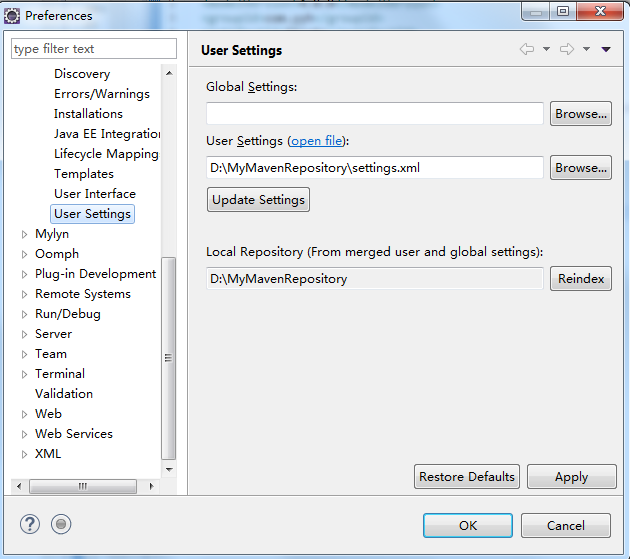This screenshot has height=559, width=630.
Task: Click the Reindex button
Action: [581, 278]
